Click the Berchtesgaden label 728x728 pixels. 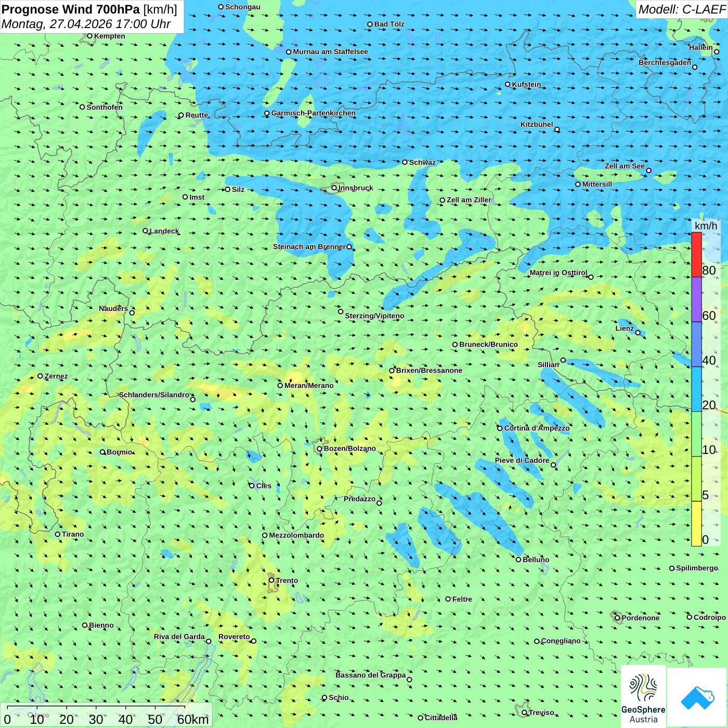[665, 62]
